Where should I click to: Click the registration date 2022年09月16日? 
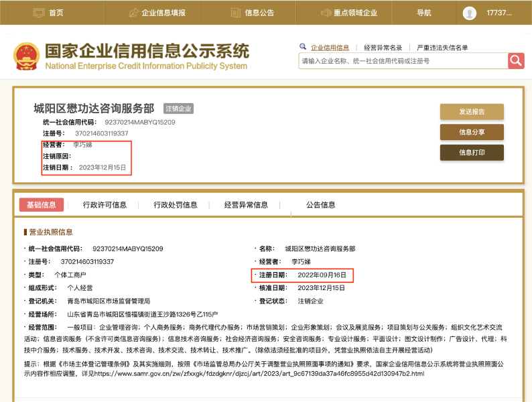point(322,275)
